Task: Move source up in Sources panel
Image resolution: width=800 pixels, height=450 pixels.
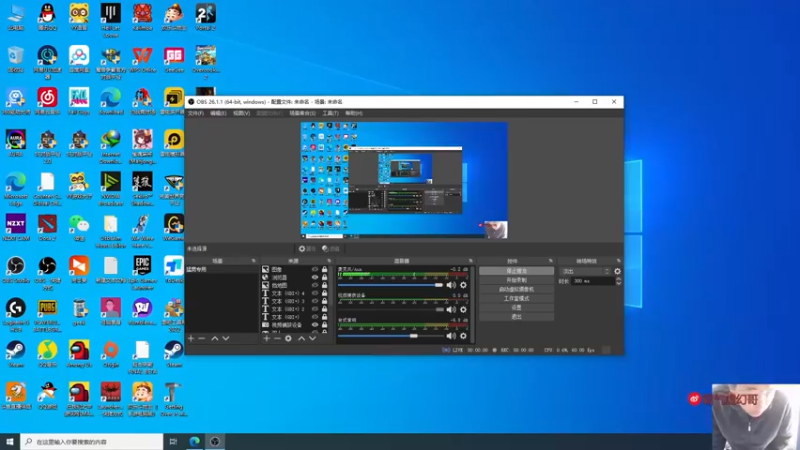Action: coord(302,338)
